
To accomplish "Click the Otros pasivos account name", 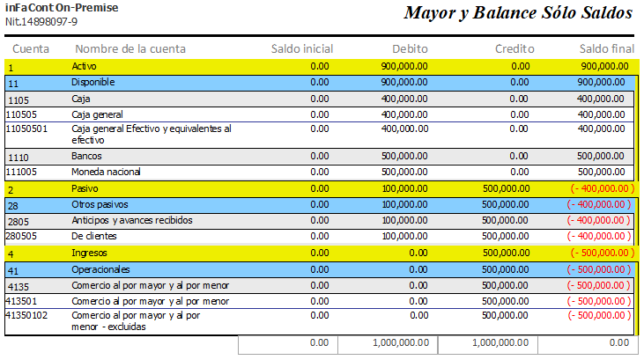I will [x=100, y=204].
